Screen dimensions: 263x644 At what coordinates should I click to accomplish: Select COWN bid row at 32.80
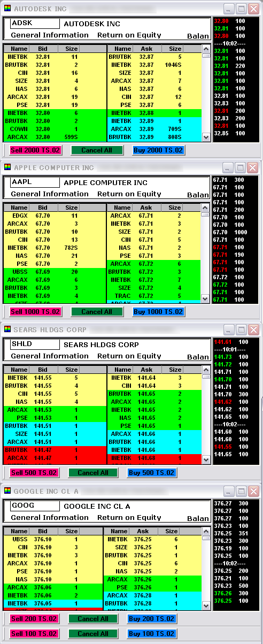coord(55,129)
